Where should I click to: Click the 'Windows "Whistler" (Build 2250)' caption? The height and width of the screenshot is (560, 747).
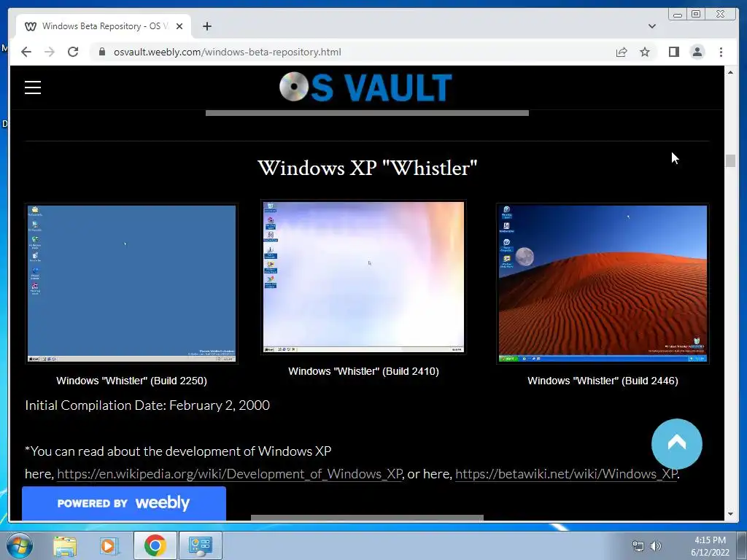pyautogui.click(x=131, y=381)
